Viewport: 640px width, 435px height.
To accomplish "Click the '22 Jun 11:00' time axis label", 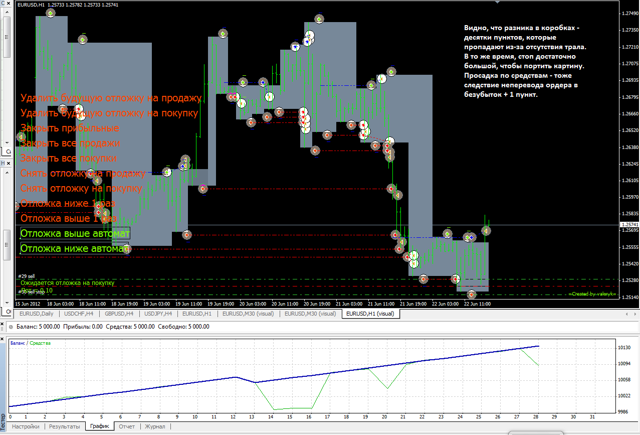I will [477, 304].
